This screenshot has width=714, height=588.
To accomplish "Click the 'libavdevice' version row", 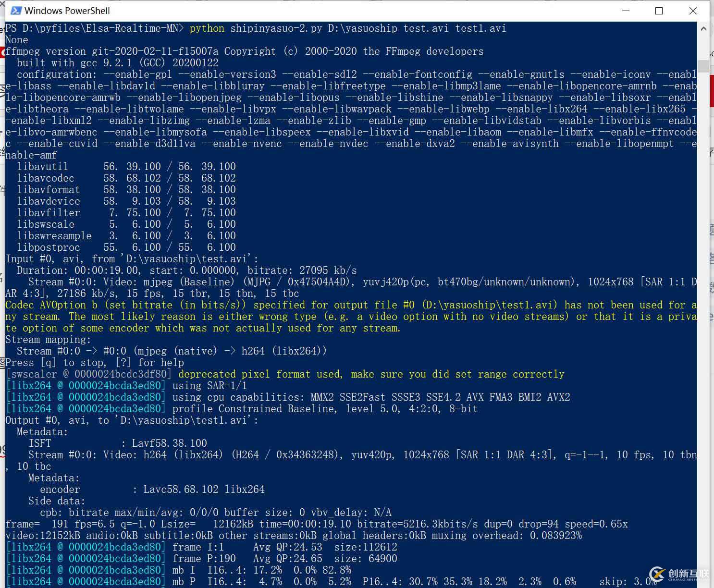I will [126, 201].
